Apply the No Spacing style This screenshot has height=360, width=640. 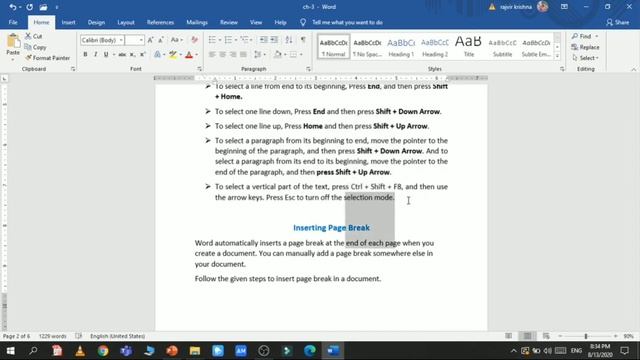(367, 47)
